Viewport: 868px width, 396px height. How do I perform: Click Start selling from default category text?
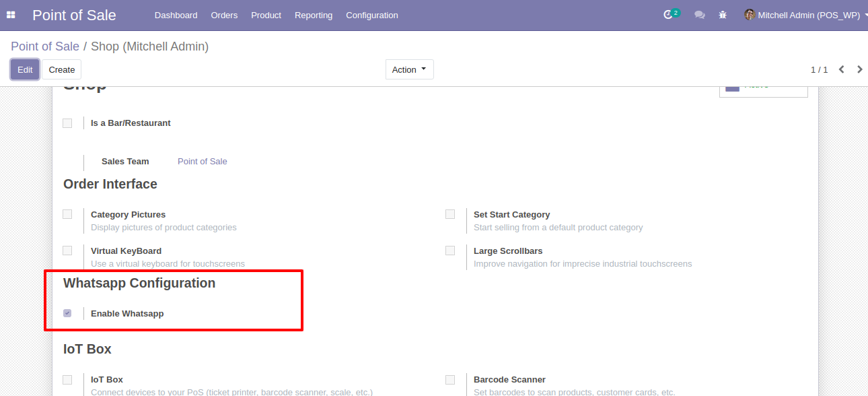[x=558, y=228]
